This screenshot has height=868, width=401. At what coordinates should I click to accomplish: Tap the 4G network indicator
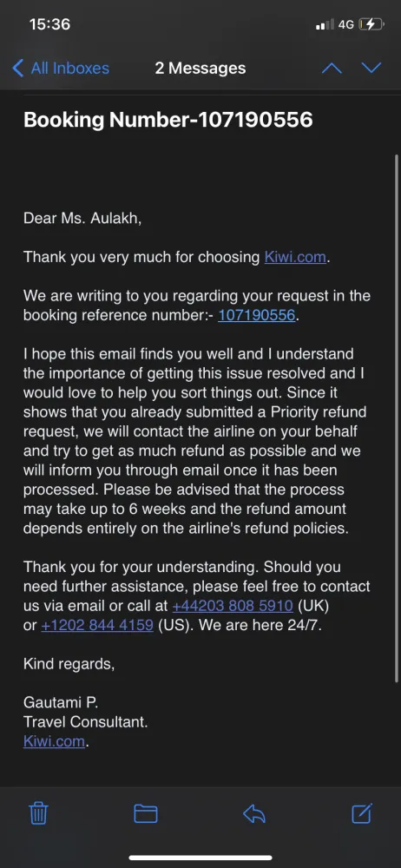click(x=346, y=24)
